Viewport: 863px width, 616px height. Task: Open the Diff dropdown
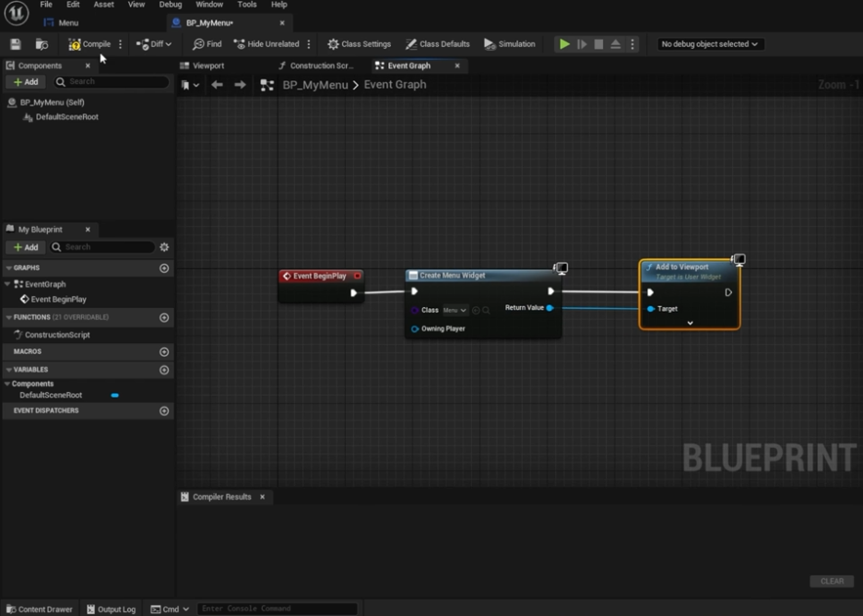coord(154,44)
